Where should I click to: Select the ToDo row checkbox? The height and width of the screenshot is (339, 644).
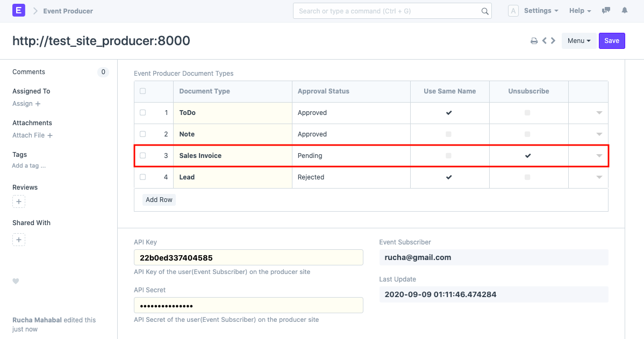(x=142, y=113)
